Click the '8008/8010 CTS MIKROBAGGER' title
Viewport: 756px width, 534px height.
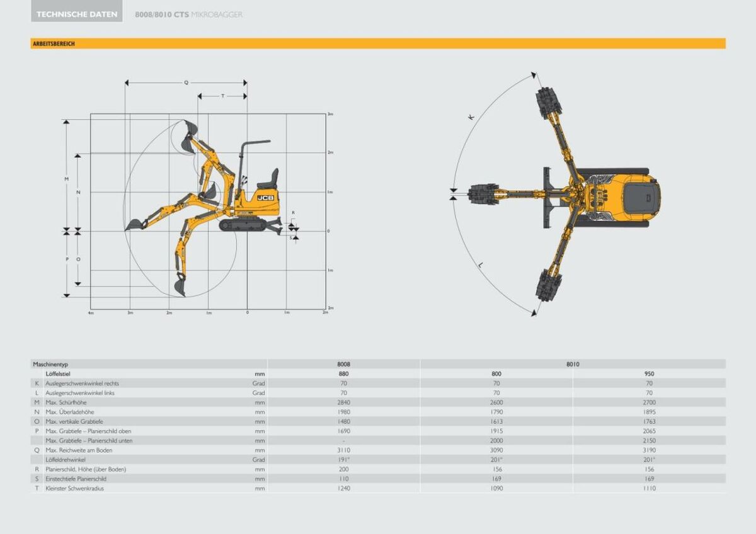point(189,14)
